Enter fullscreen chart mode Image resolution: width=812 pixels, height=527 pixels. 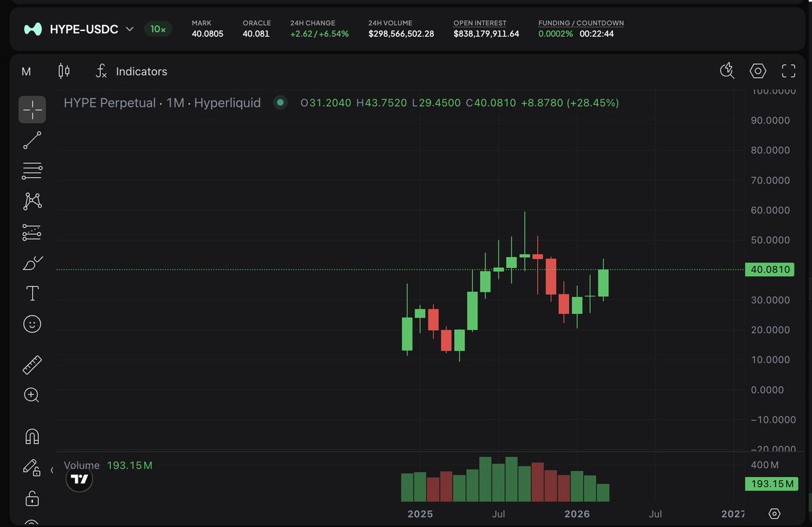[x=788, y=71]
